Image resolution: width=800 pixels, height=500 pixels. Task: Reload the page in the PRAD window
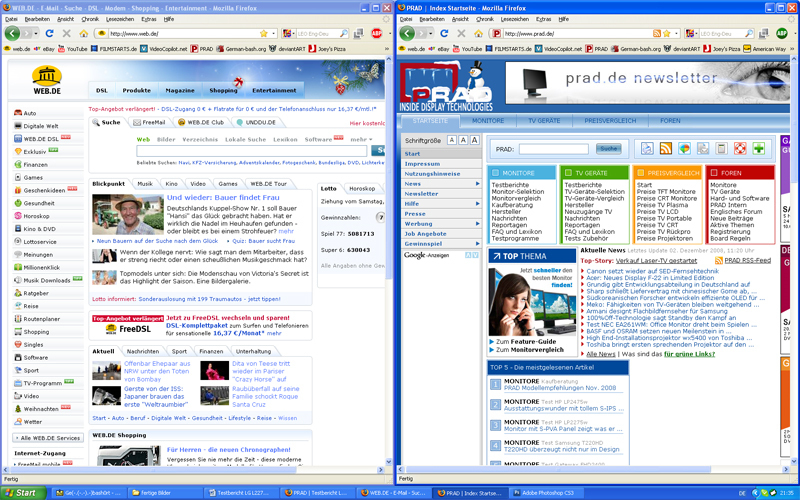(444, 33)
